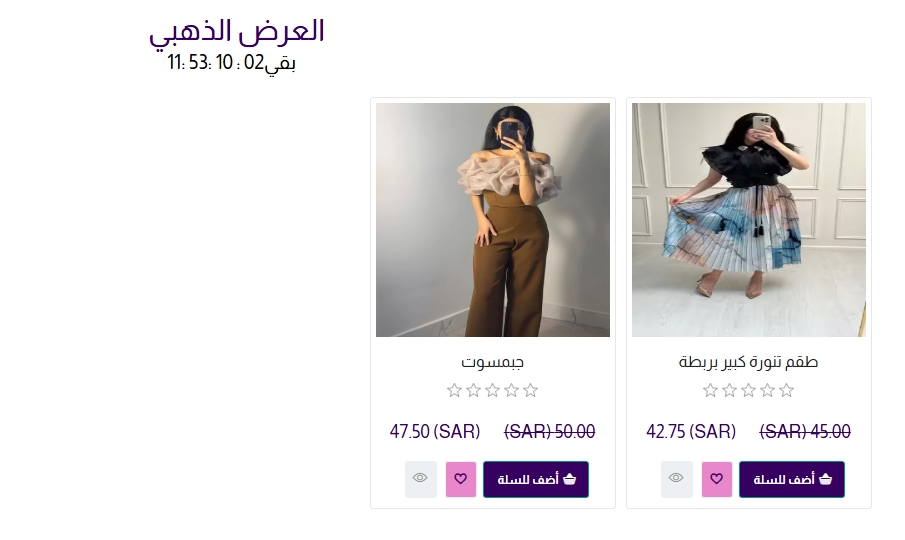The height and width of the screenshot is (540, 905).
Task: Select the middle star under جبمسوت
Action: pos(493,390)
